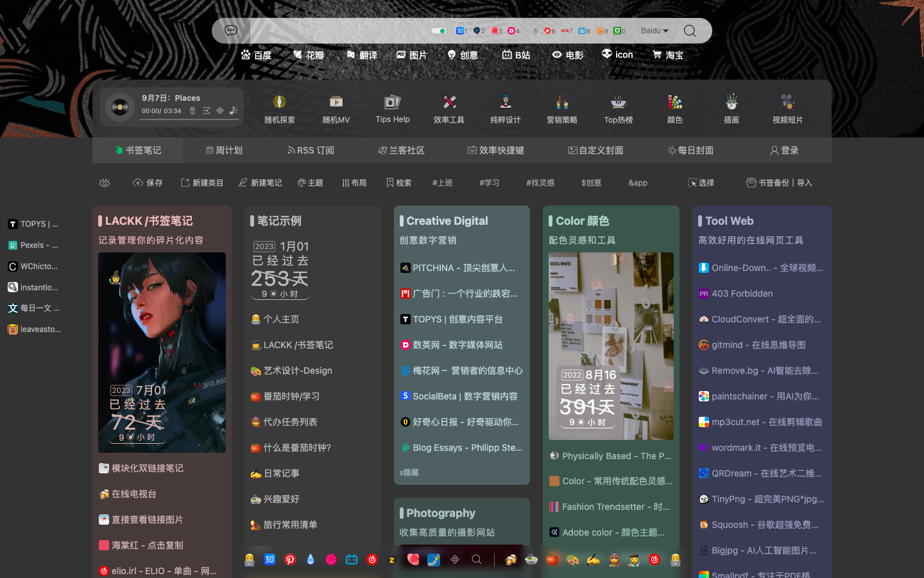Select Bilibili search engine number 8
Image resolution: width=924 pixels, height=578 pixels.
(x=583, y=31)
